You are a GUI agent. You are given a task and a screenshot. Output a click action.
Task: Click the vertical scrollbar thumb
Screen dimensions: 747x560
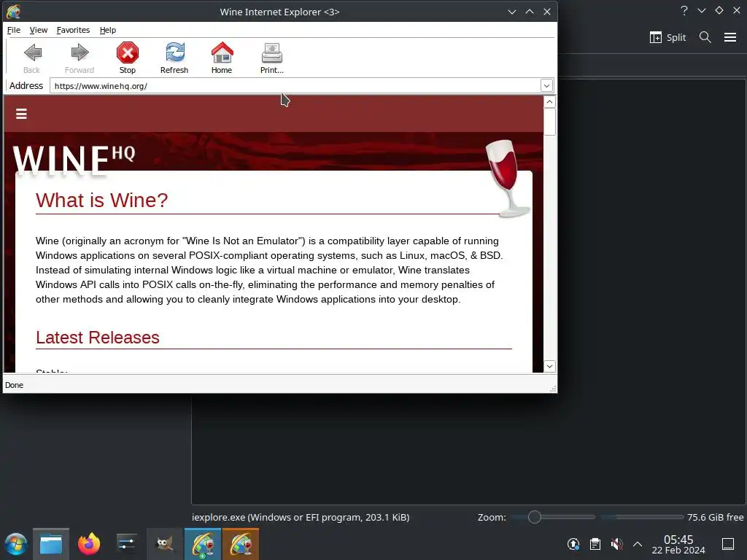[x=549, y=122]
